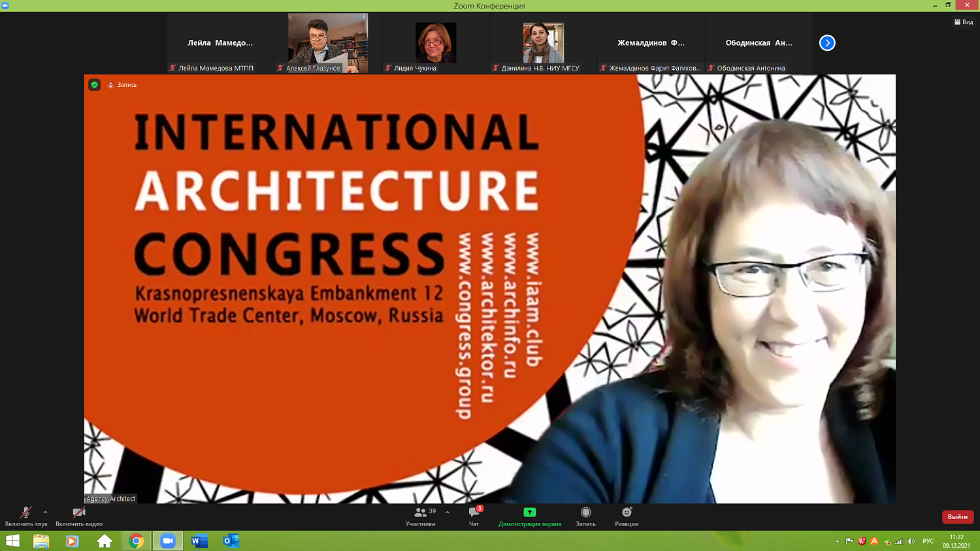
Task: Start Демонстрация экрана screen share
Action: (530, 516)
